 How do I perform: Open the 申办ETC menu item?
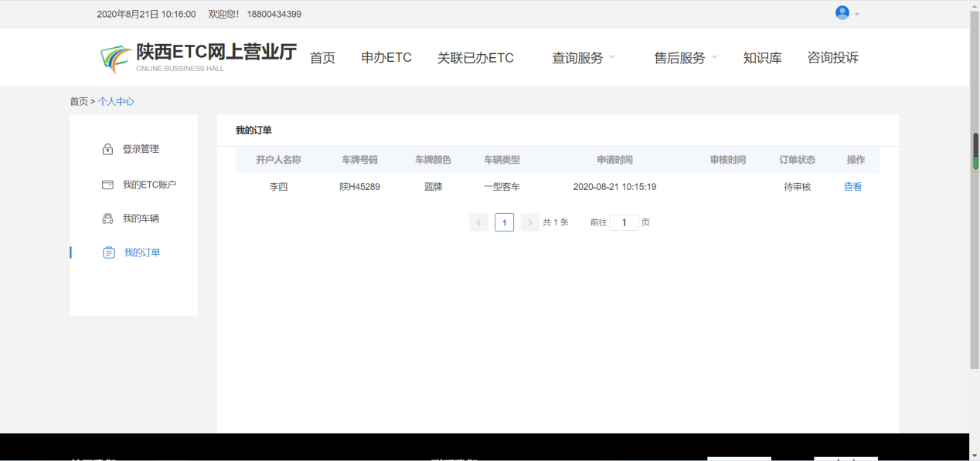[386, 58]
